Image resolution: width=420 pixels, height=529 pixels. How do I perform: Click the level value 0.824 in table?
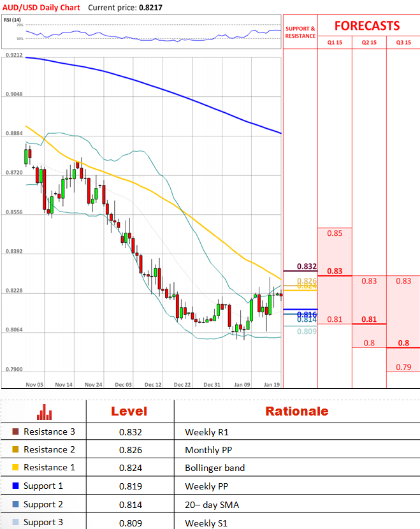[x=131, y=468]
